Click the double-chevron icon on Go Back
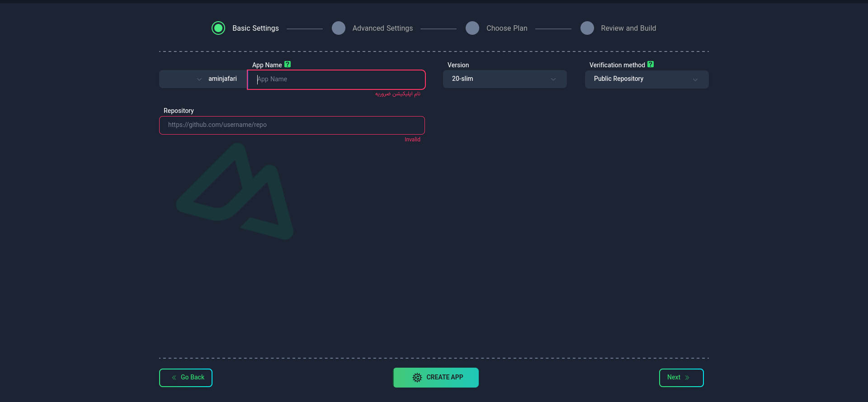This screenshot has height=402, width=868. pos(174,378)
